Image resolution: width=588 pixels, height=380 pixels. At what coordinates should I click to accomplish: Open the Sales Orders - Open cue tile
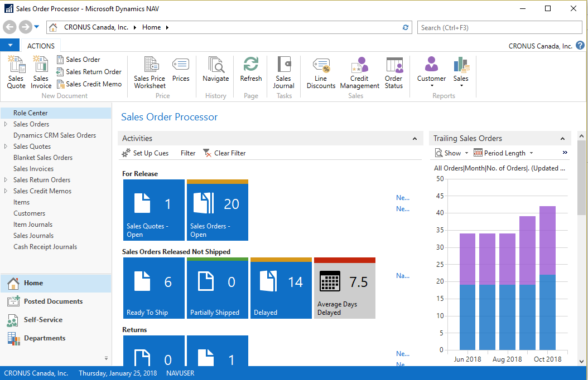[218, 210]
